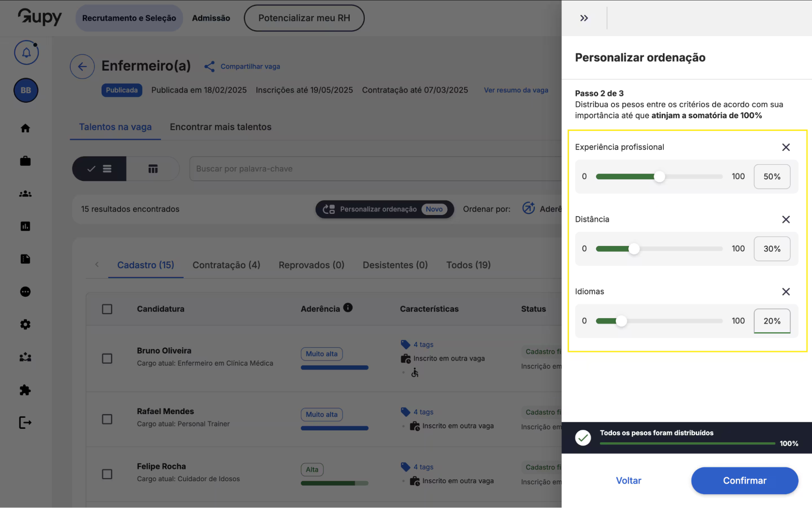Check the select-all Candidatura checkbox

(107, 309)
